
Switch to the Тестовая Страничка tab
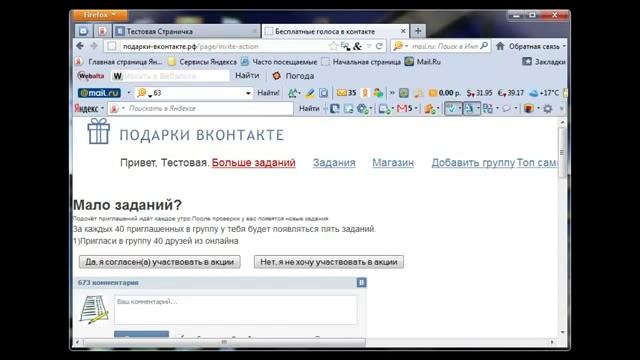pos(187,31)
